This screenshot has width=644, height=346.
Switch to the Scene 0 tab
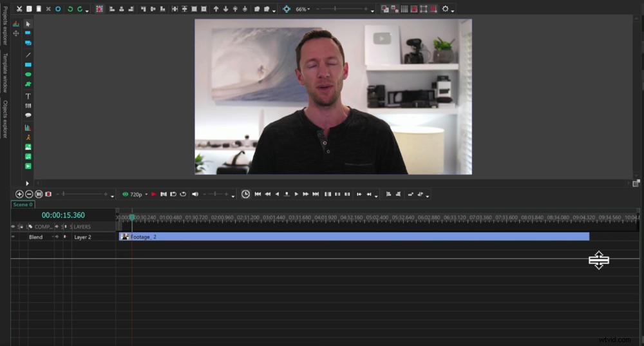(x=23, y=204)
